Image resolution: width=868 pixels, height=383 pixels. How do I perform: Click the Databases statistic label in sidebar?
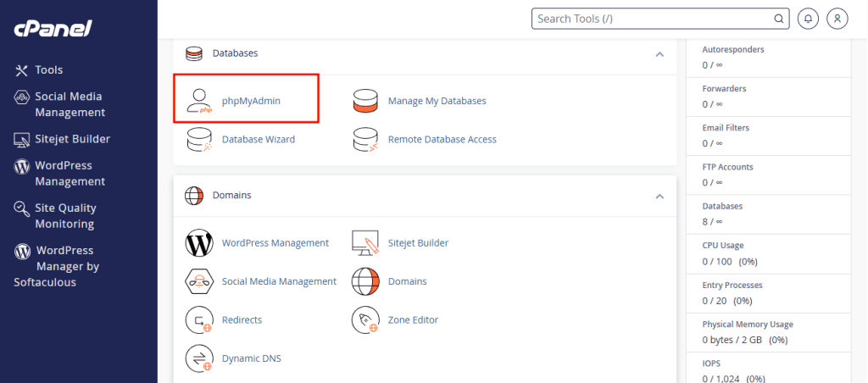[722, 206]
